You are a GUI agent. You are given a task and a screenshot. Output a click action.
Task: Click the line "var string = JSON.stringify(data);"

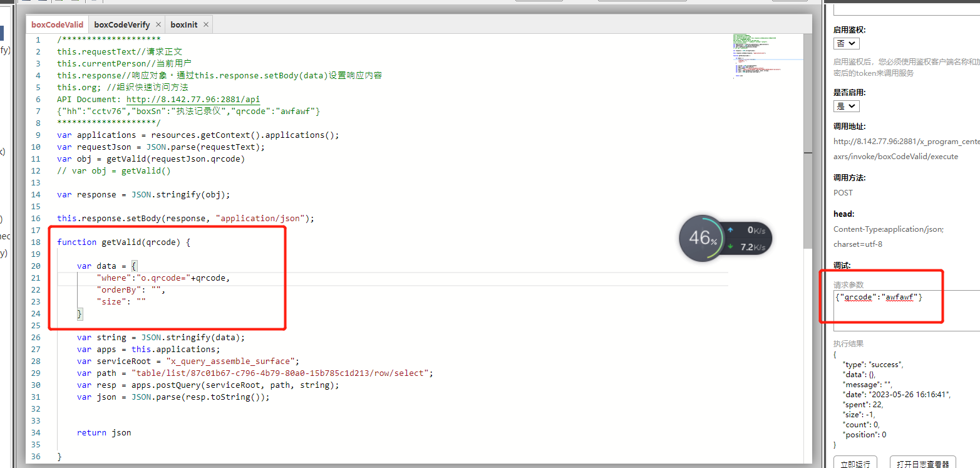tap(161, 337)
